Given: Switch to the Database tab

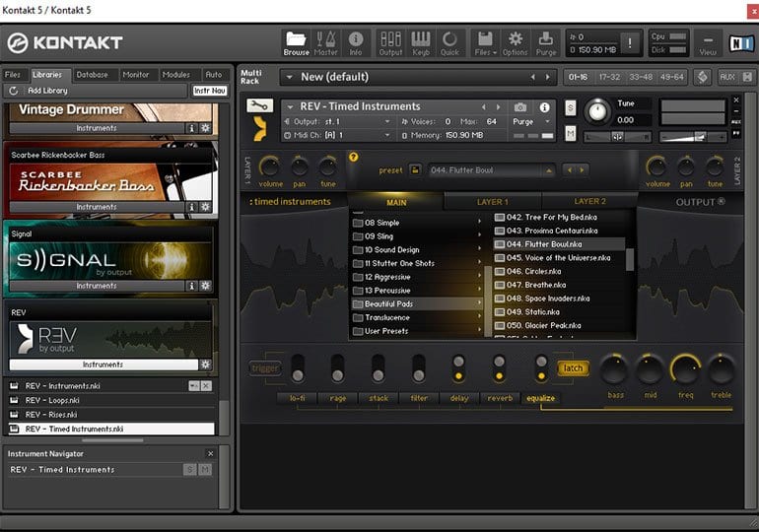Looking at the screenshot, I should pyautogui.click(x=92, y=75).
